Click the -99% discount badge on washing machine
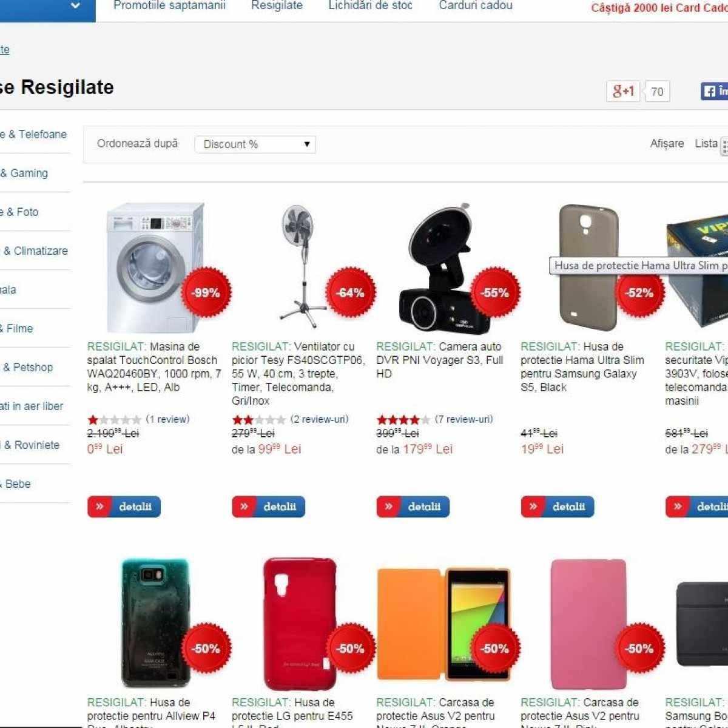 (206, 292)
